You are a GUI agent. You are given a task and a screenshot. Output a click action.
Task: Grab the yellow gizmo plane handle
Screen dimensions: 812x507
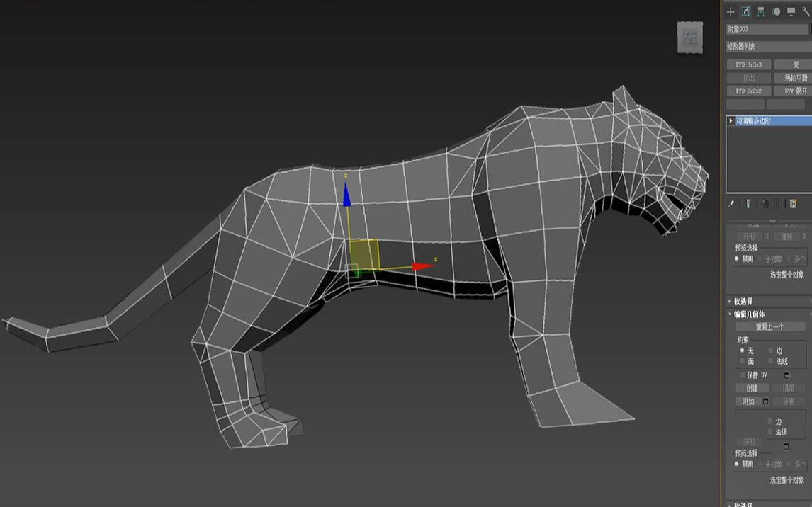coord(365,254)
